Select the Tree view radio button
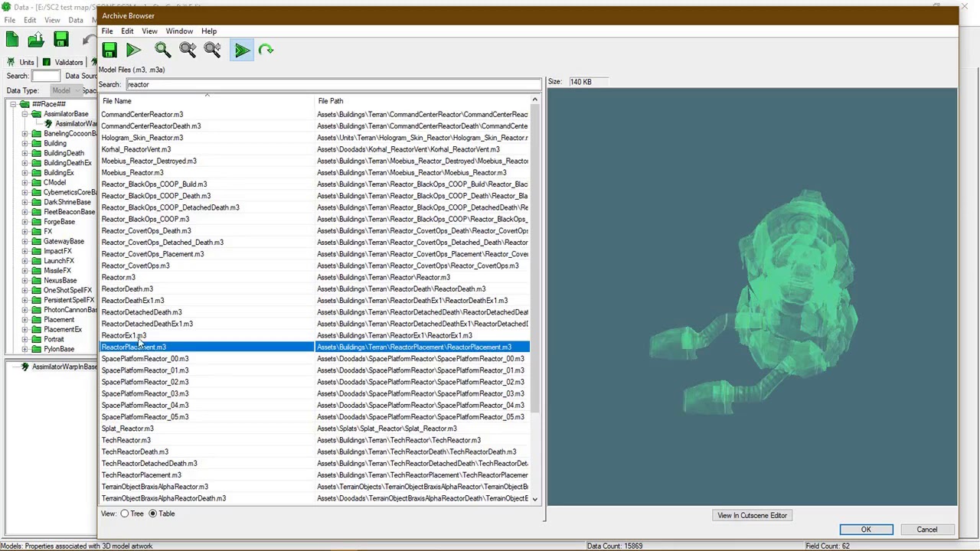This screenshot has width=980, height=551. [124, 514]
